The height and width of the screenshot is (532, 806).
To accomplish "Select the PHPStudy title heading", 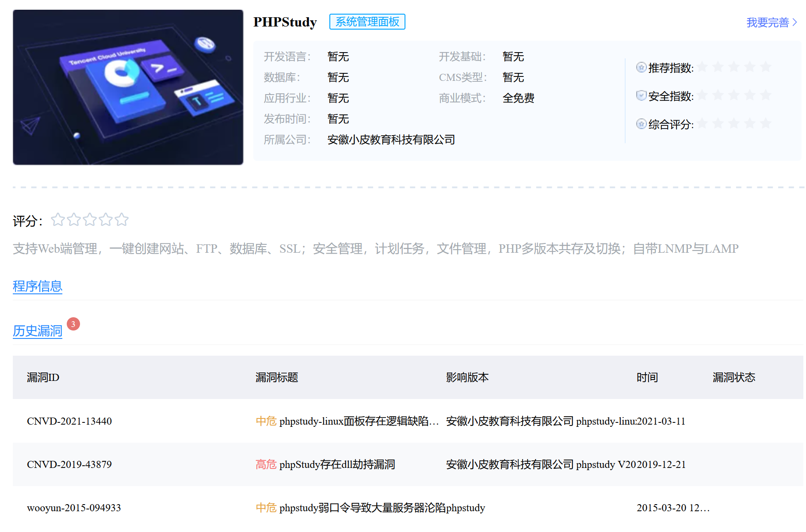I will 285,22.
